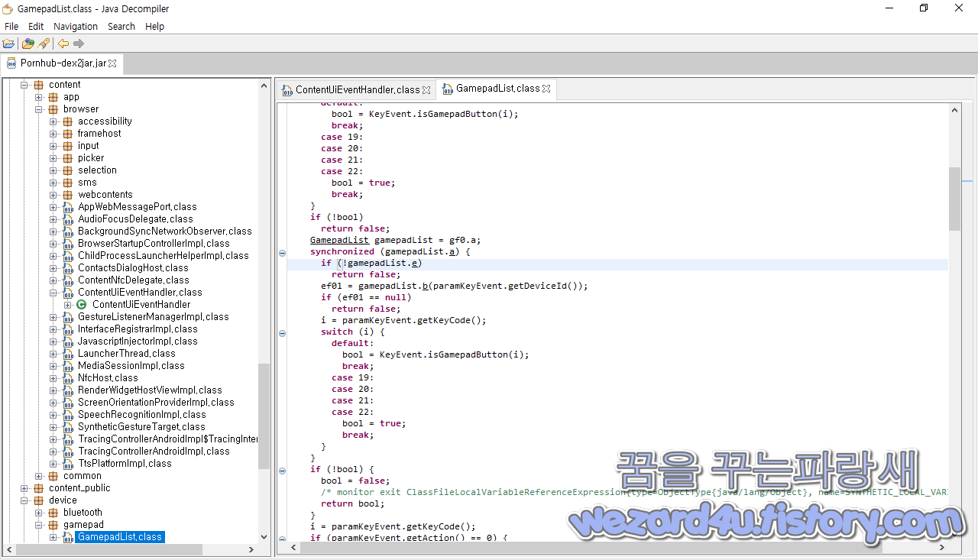
Task: Select ContentNfcDelegate.class in tree
Action: pyautogui.click(x=133, y=280)
